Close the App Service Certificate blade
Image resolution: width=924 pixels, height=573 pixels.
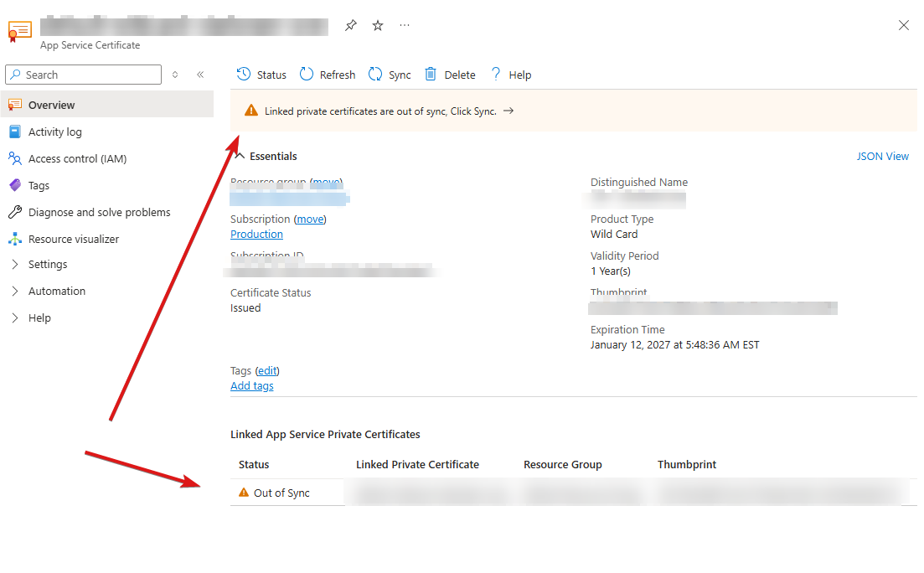[x=903, y=25]
